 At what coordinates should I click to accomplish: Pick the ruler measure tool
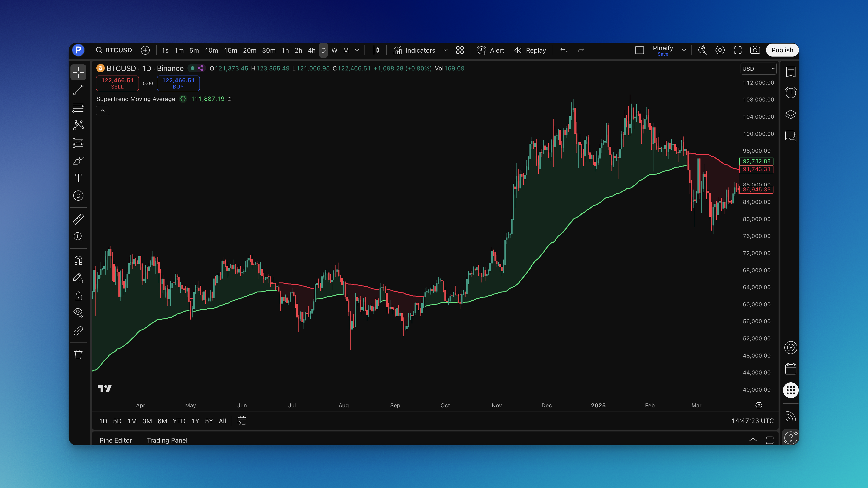click(x=78, y=219)
